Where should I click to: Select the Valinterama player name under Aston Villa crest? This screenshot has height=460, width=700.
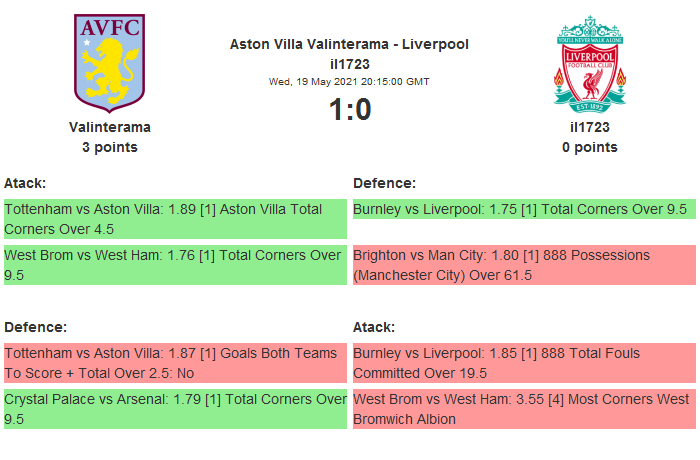click(110, 127)
